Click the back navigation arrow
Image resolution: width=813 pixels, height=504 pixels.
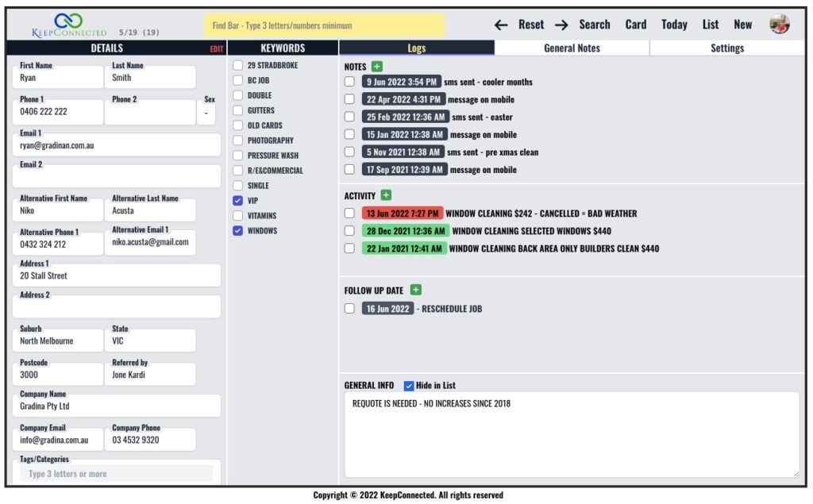501,25
